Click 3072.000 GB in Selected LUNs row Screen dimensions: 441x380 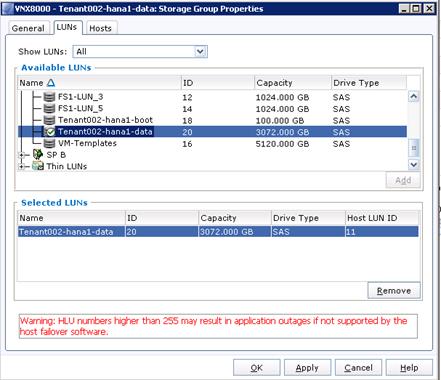(x=227, y=232)
